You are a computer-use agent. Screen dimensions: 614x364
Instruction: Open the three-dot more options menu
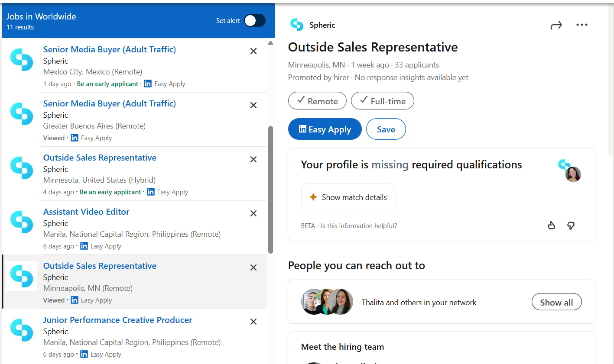(582, 25)
